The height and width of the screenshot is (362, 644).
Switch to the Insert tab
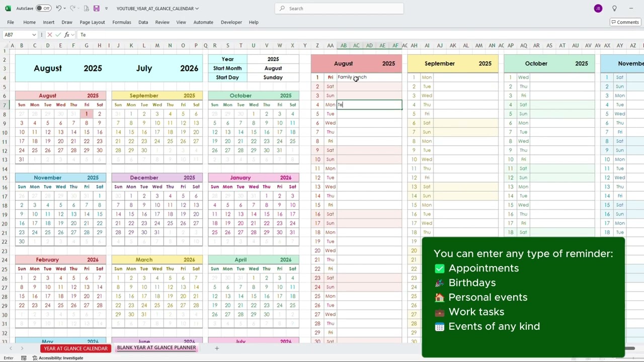pyautogui.click(x=48, y=22)
